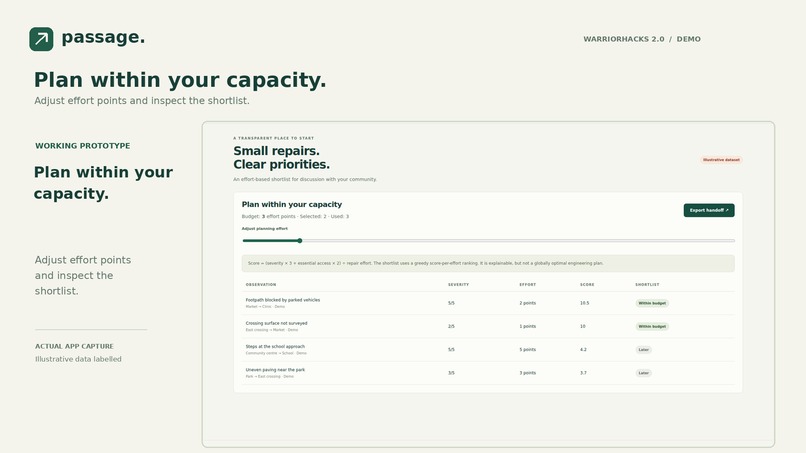
Task: Click the 5 points effort value
Action: pyautogui.click(x=527, y=350)
